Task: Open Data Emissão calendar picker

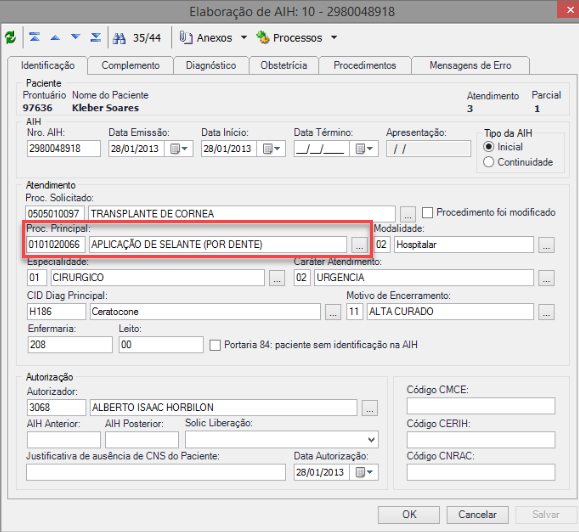Action: [179, 149]
